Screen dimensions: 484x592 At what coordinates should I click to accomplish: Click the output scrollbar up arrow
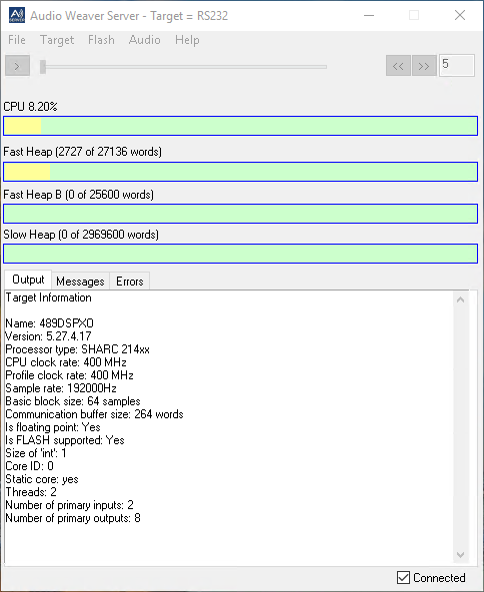(x=460, y=300)
